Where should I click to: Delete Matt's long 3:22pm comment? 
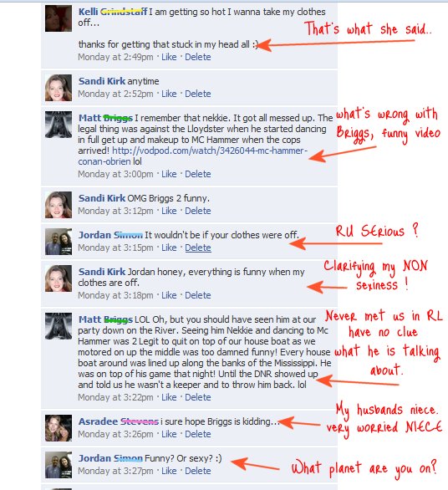(x=198, y=397)
